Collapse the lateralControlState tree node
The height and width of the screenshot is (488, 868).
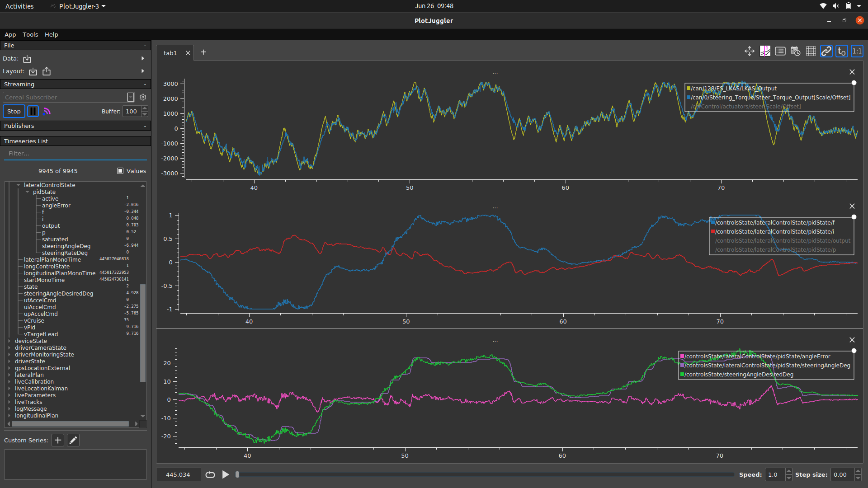19,185
